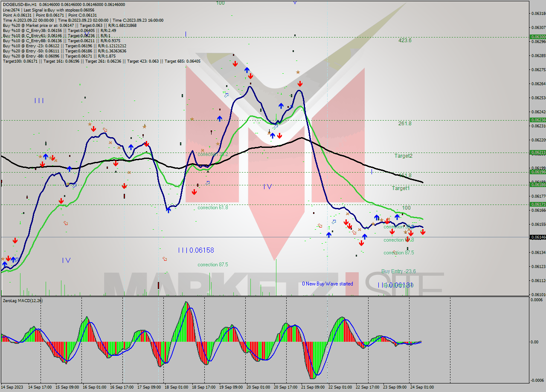Click the 'Target100: 0.06171' targets summary line
The height and width of the screenshot is (392, 546).
102,61
